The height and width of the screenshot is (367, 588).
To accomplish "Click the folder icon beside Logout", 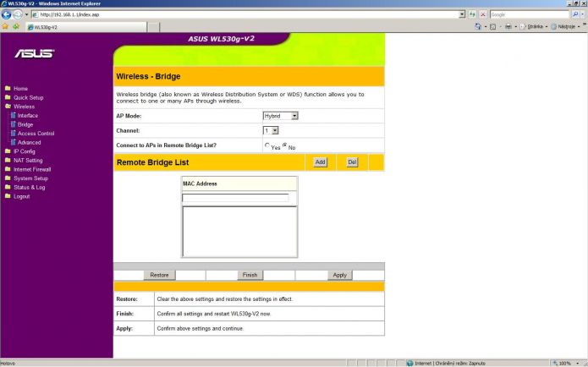I will [x=8, y=196].
